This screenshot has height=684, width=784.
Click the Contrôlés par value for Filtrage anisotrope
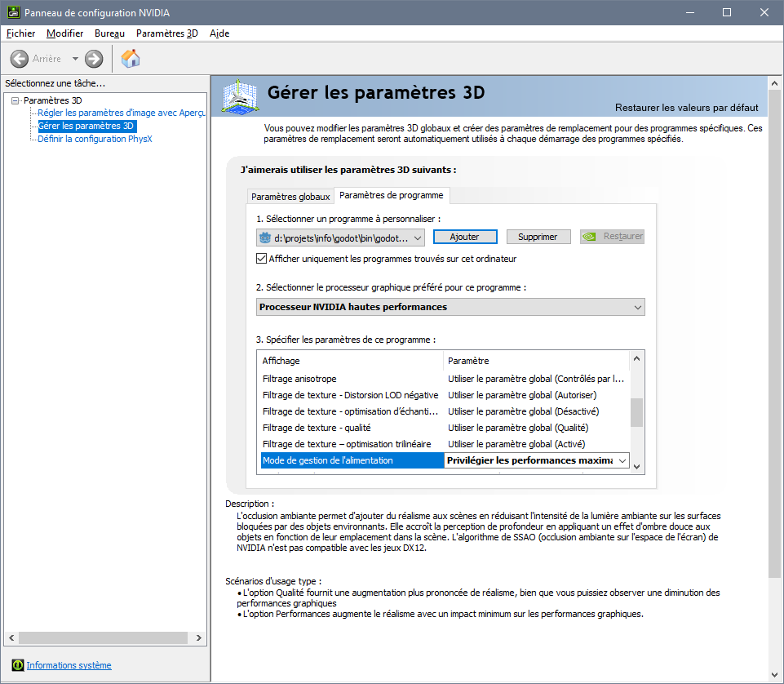(536, 379)
